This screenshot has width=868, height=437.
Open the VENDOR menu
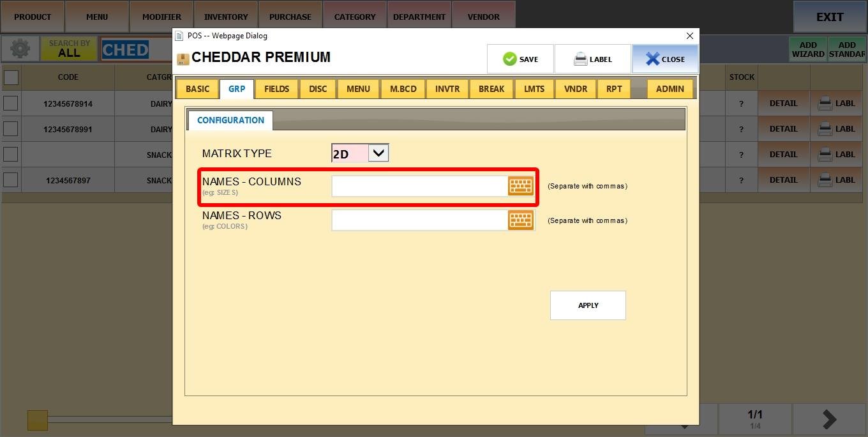(483, 17)
